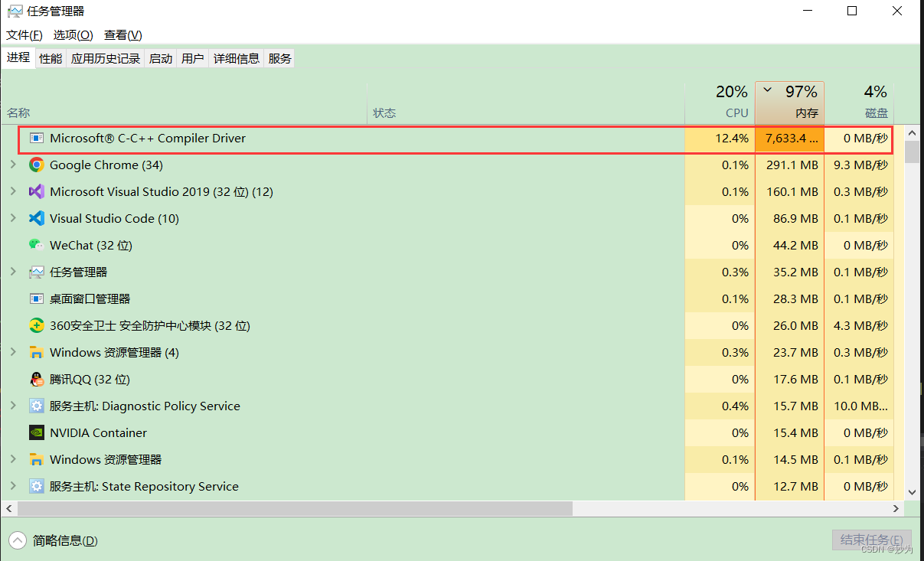Click the 7,633.4 memory value
The image size is (924, 561).
pyautogui.click(x=792, y=139)
